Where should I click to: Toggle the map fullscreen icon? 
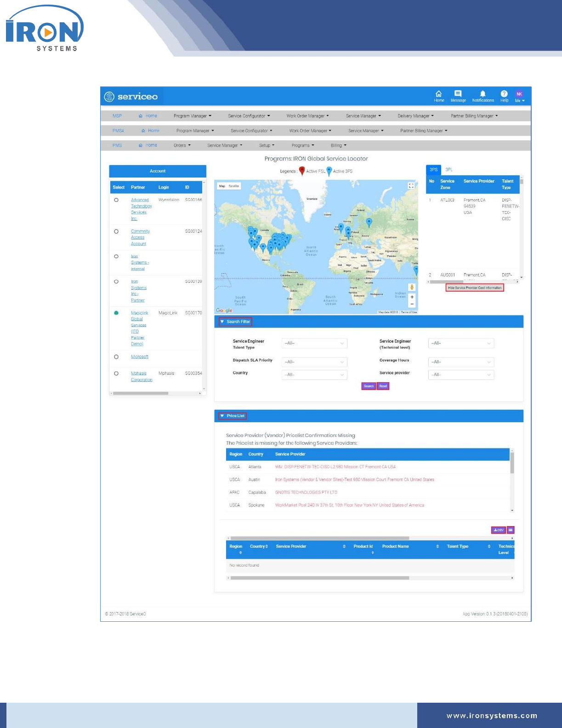[411, 186]
